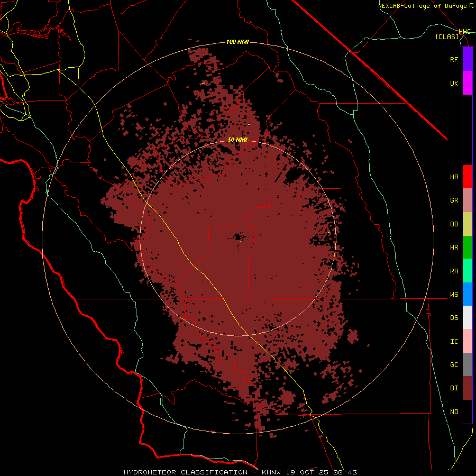The width and height of the screenshot is (476, 476).
Task: Click the HR green legend swatch
Action: coord(467,248)
